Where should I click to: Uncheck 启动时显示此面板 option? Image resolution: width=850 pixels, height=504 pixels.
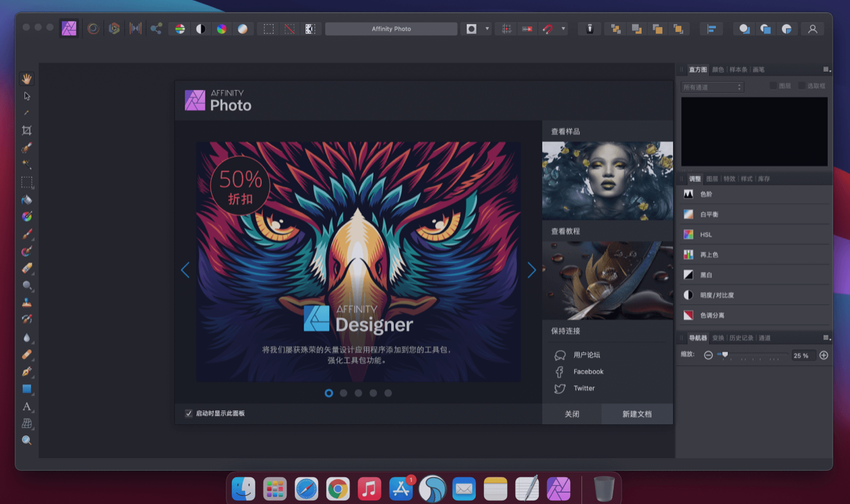[x=188, y=413]
